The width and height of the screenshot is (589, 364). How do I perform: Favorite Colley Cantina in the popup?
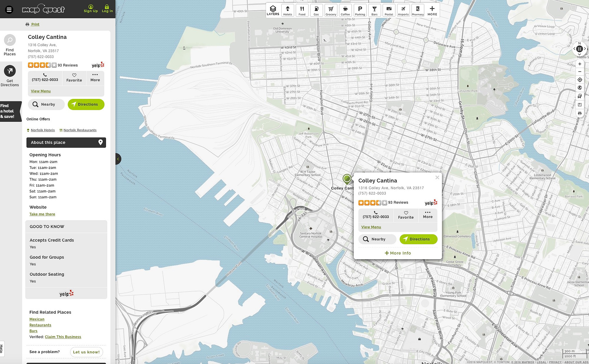coord(406,215)
